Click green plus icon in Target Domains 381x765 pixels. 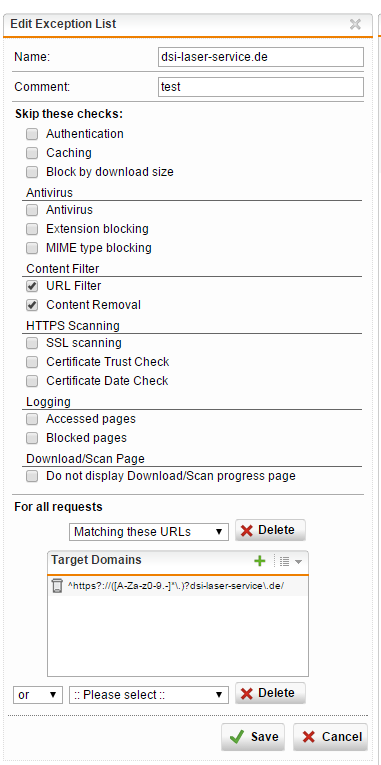click(x=260, y=561)
